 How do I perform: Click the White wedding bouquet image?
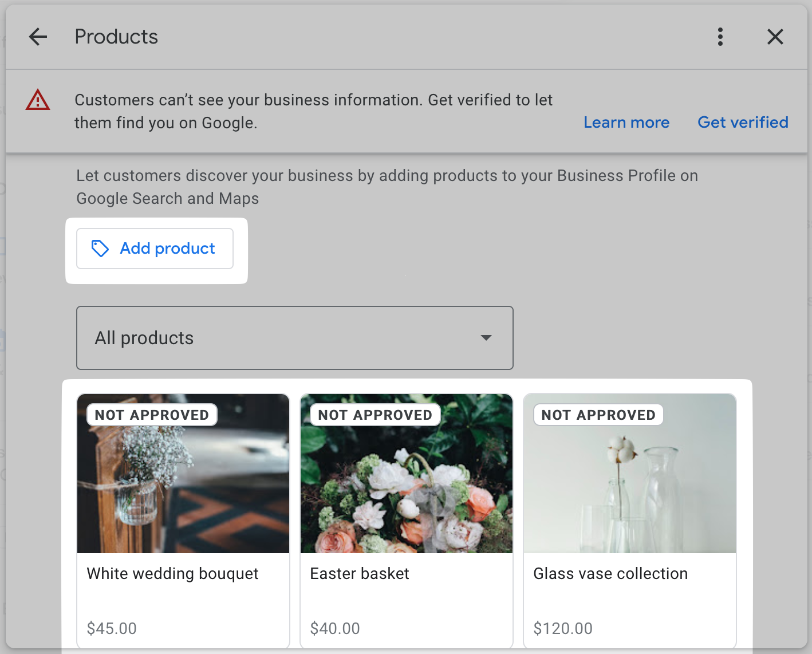point(183,473)
